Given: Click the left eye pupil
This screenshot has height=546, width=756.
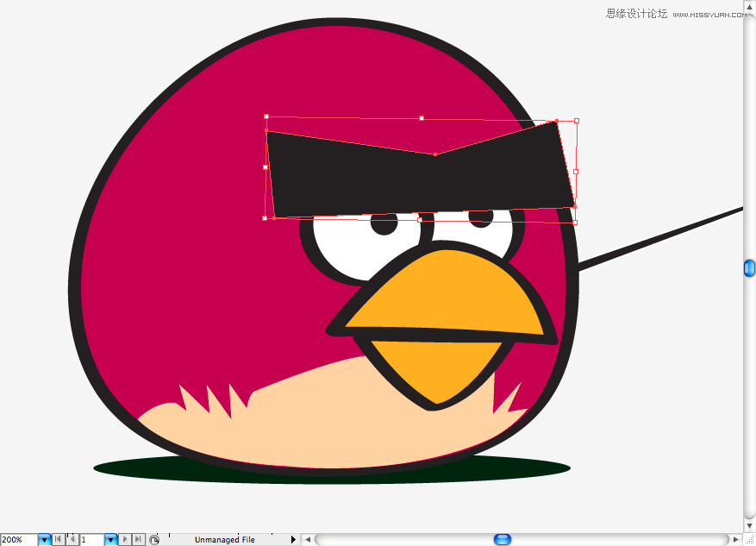Looking at the screenshot, I should tap(384, 224).
